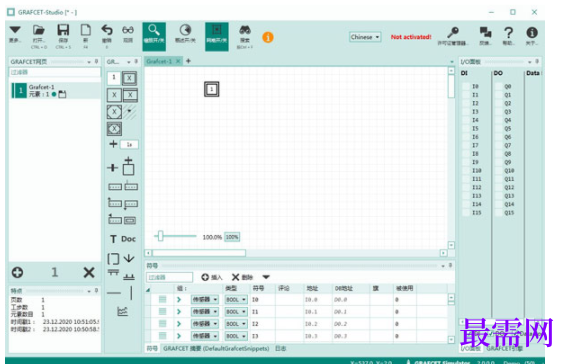Create a new blank document
Image resolution: width=572 pixels, height=364 pixels.
click(x=85, y=30)
